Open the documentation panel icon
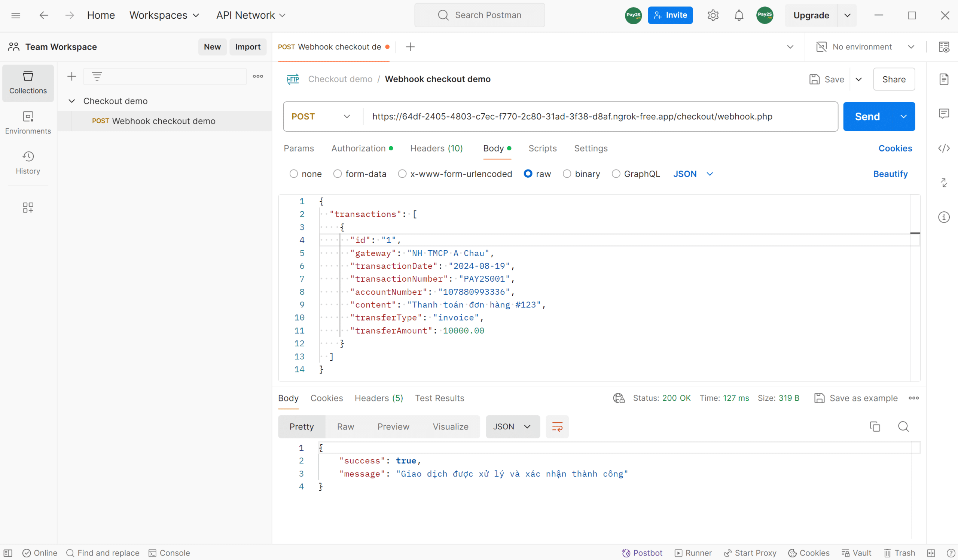The height and width of the screenshot is (560, 958). [944, 79]
